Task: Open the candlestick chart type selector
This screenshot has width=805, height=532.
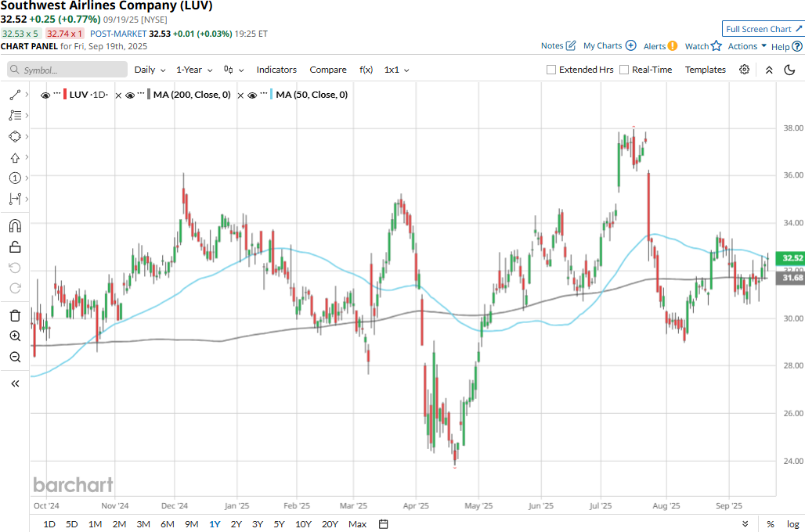Action: pyautogui.click(x=233, y=70)
